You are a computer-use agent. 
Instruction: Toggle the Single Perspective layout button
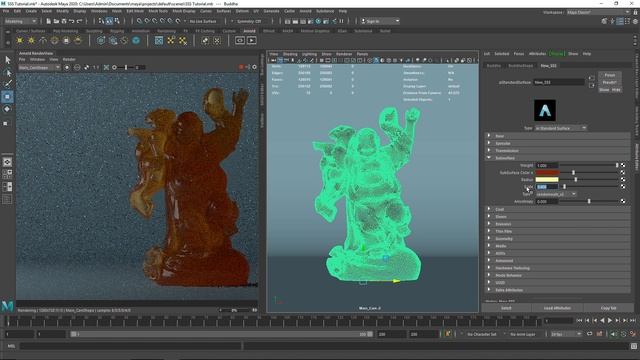(x=7, y=162)
